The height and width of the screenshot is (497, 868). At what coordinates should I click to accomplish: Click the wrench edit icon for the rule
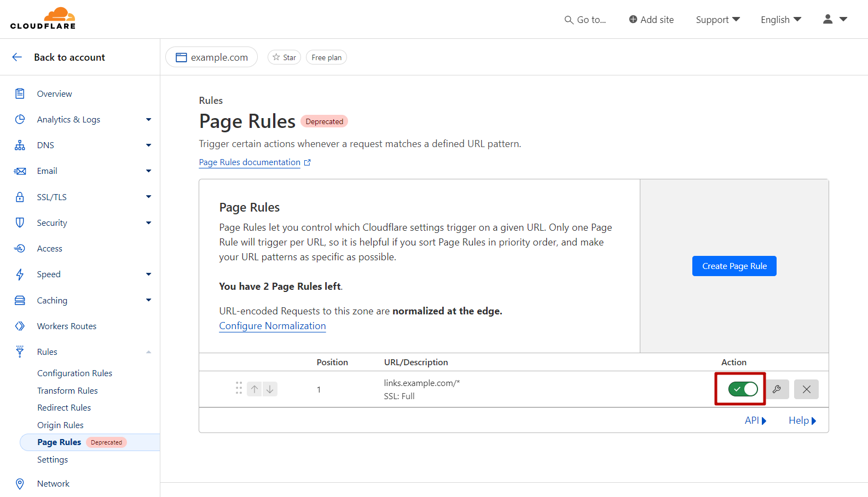coord(777,389)
